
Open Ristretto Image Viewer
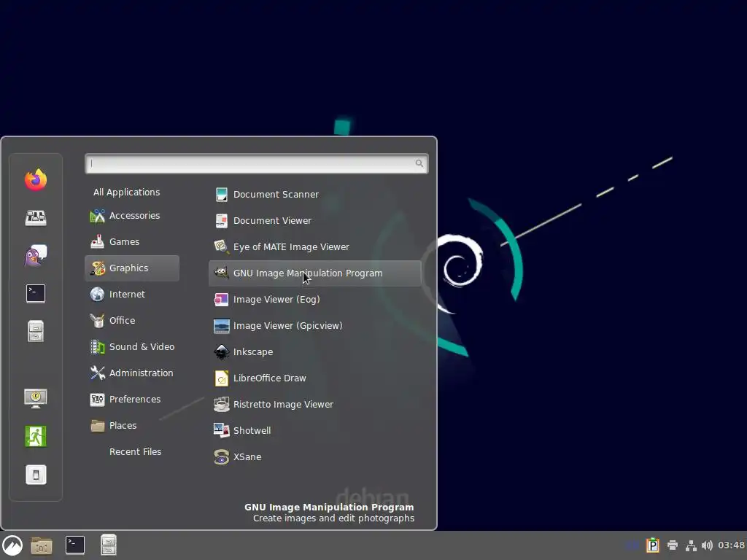coord(315,404)
